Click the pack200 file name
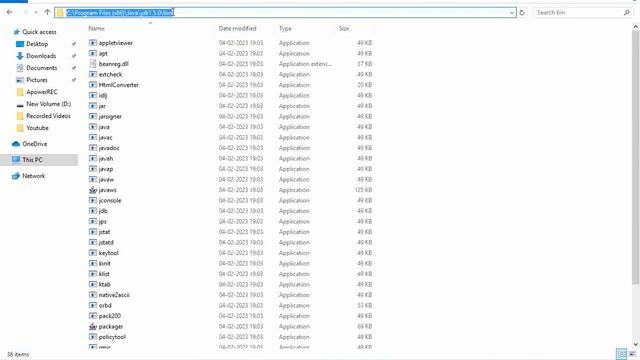The image size is (640, 360). (109, 316)
